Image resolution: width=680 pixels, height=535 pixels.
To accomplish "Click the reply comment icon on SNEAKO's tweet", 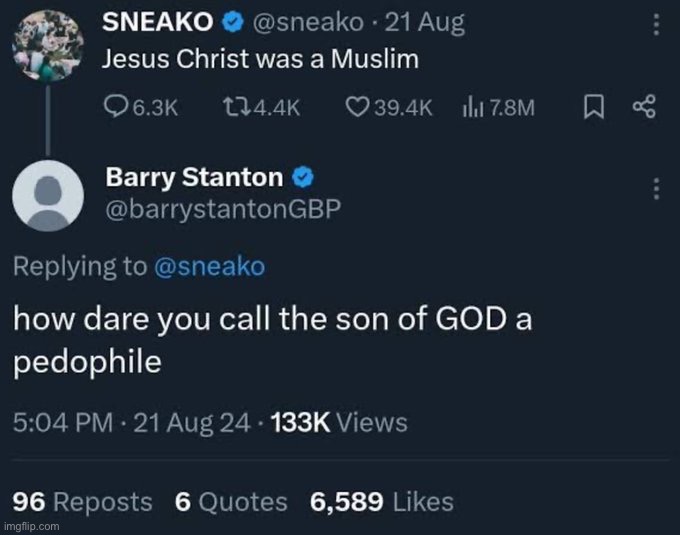I will pos(115,106).
